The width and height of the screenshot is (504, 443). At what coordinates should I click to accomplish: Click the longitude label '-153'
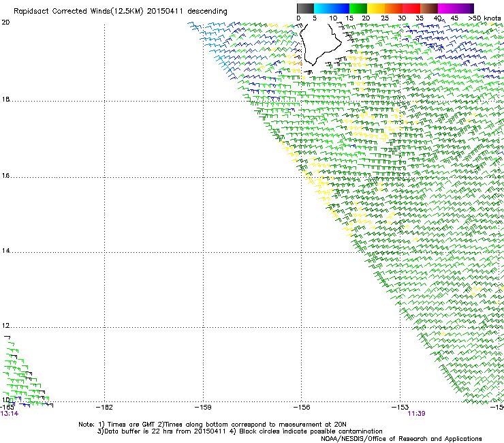tap(400, 408)
